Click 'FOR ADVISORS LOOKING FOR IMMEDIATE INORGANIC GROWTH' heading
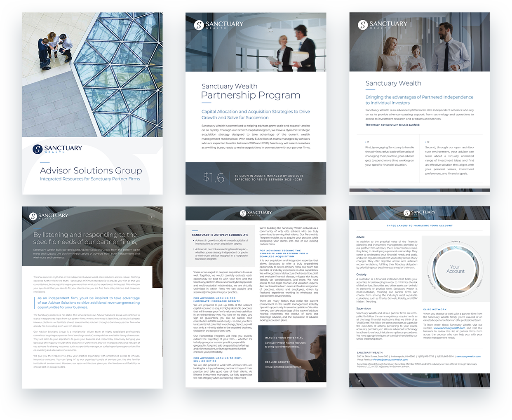Screen dimensions: 512x420 tap(217, 299)
